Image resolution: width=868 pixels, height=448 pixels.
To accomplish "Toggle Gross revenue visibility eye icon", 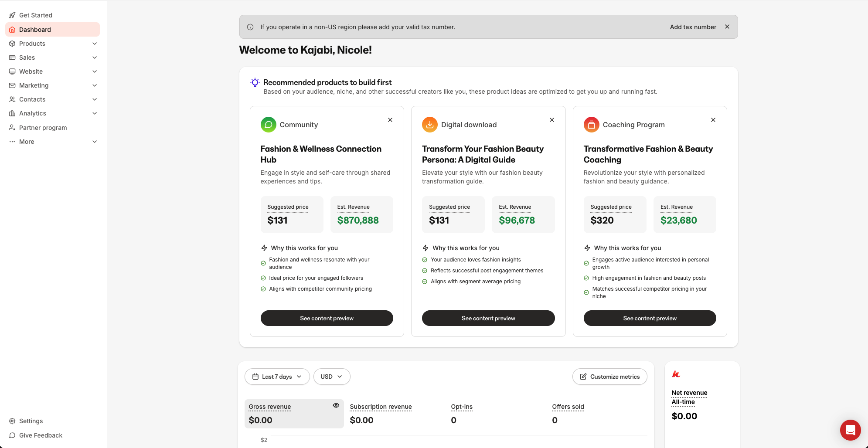I will pos(336,405).
